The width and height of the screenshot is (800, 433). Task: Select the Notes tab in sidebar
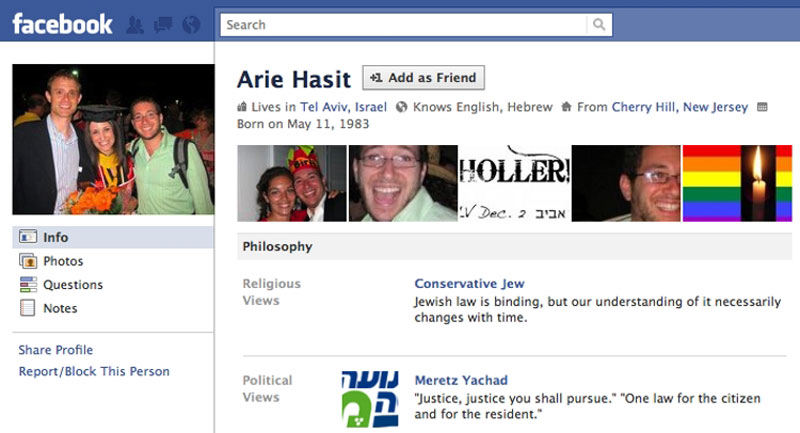113,308
